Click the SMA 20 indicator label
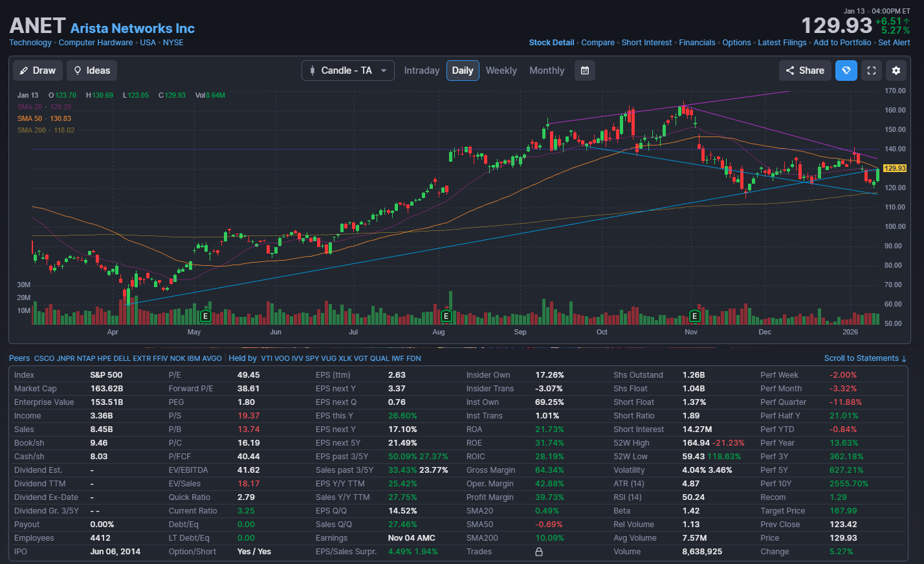The image size is (924, 564). 30,107
